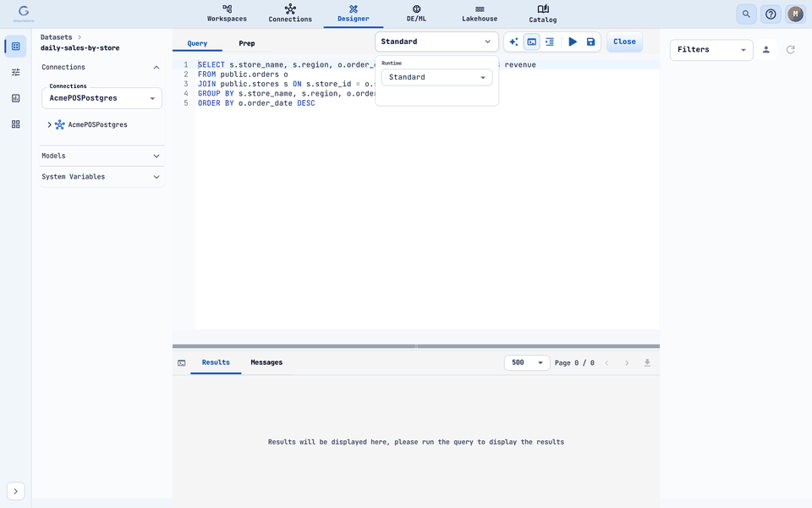The image size is (812, 508).
Task: Format the SQL with the indent icon
Action: tap(550, 41)
